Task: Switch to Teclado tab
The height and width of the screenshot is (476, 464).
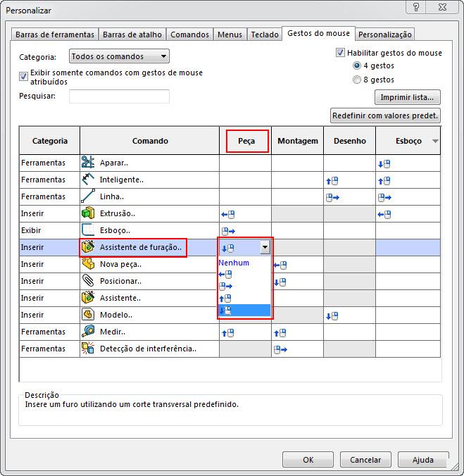Action: click(x=265, y=35)
